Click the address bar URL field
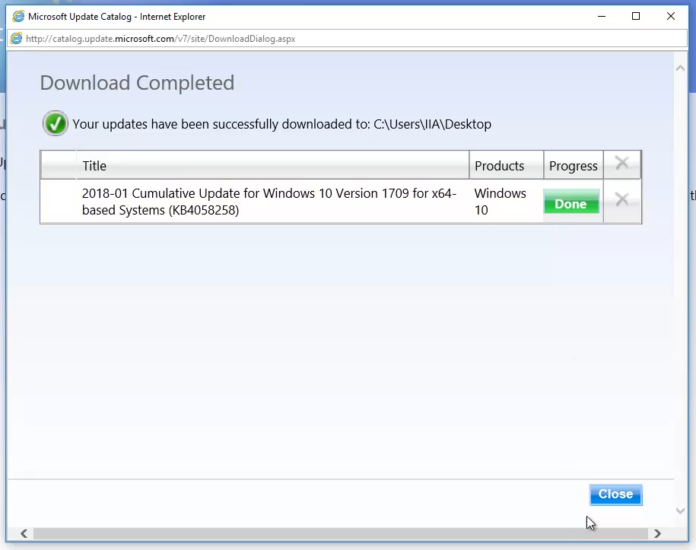The height and width of the screenshot is (550, 696). coord(348,39)
